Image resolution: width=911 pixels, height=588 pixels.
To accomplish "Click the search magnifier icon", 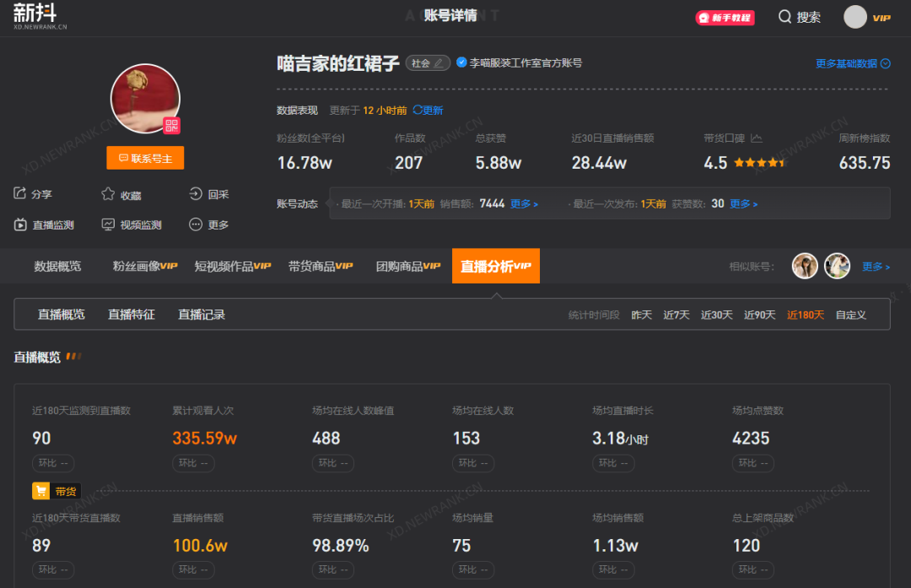I will 784,17.
